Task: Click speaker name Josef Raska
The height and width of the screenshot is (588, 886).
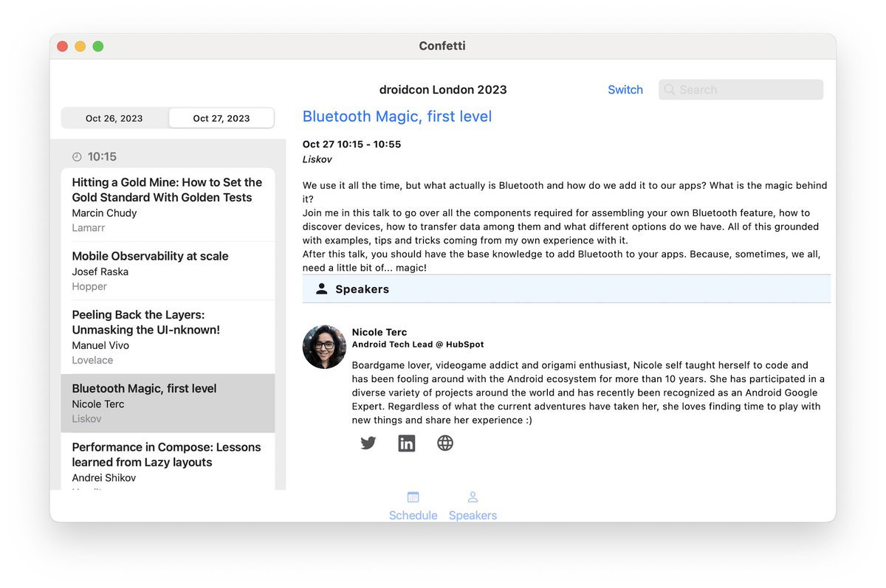Action: pos(100,271)
